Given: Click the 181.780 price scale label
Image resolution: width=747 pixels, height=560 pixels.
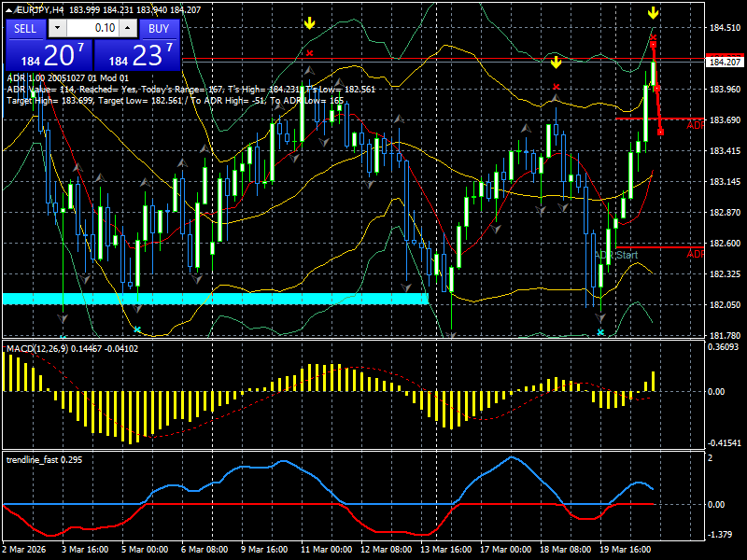Looking at the screenshot, I should pos(725,335).
